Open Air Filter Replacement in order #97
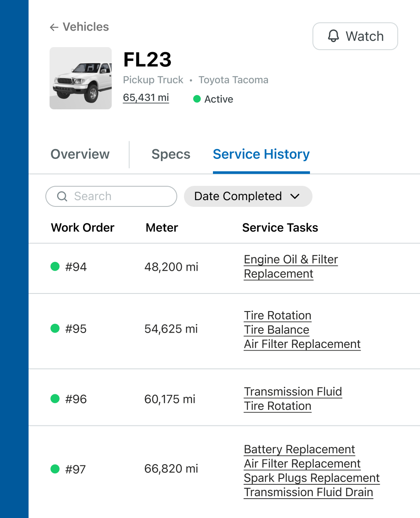 coord(302,464)
